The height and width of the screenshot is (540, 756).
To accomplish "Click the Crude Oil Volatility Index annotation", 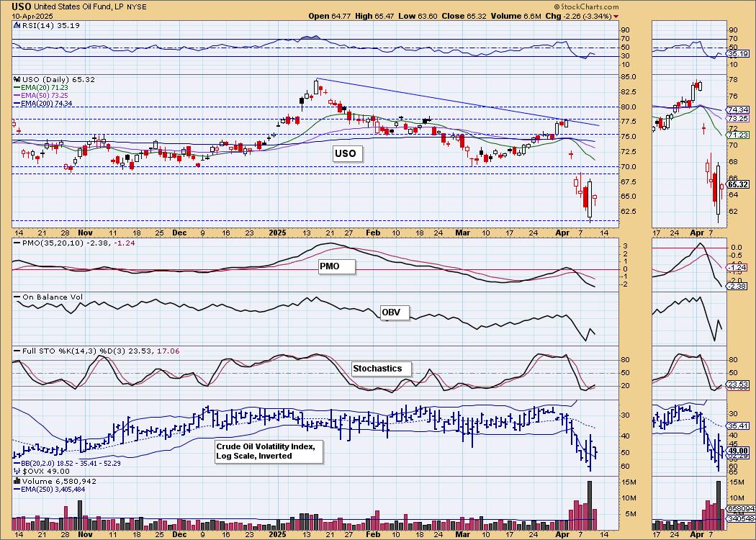I will (x=268, y=451).
